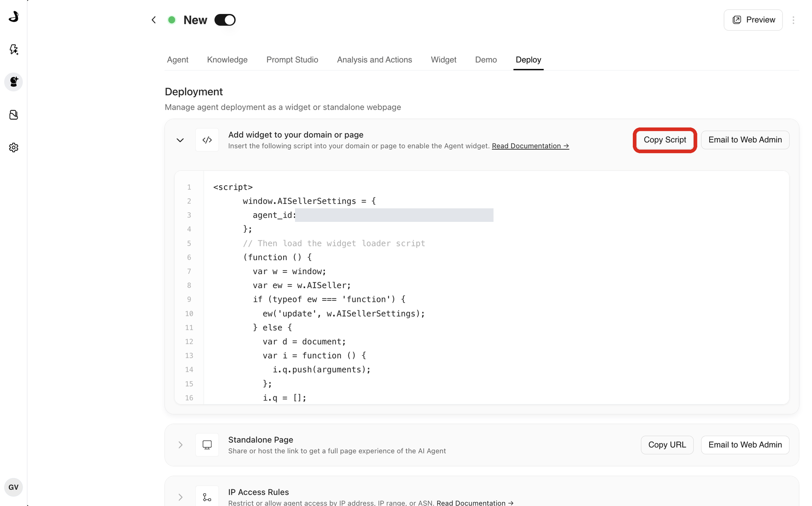Switch to the Agent tab
This screenshot has width=812, height=506.
point(178,60)
